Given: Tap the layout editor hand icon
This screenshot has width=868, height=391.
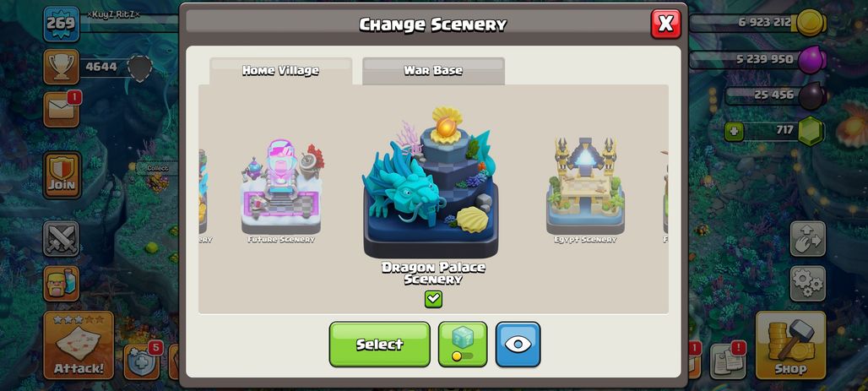Looking at the screenshot, I should click(x=808, y=239).
